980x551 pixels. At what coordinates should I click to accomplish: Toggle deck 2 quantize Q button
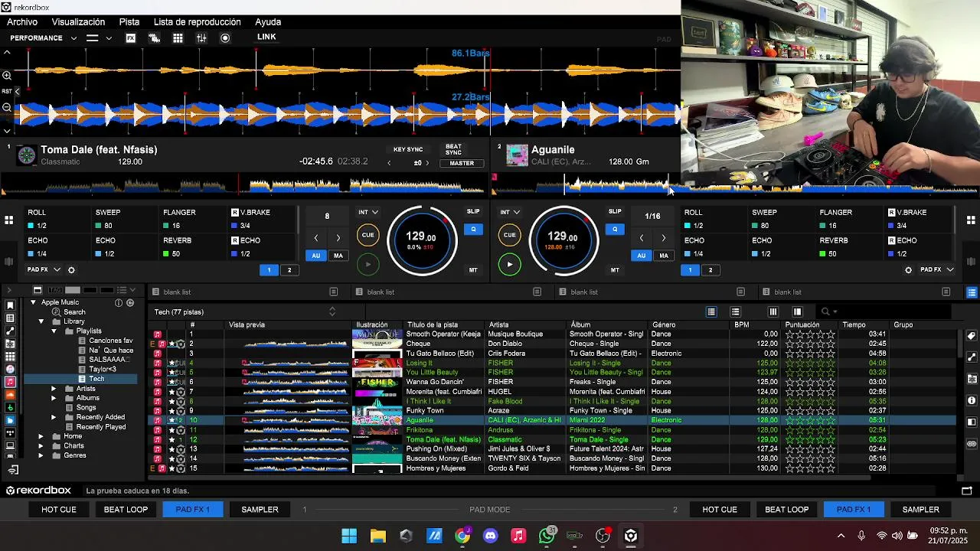(615, 230)
